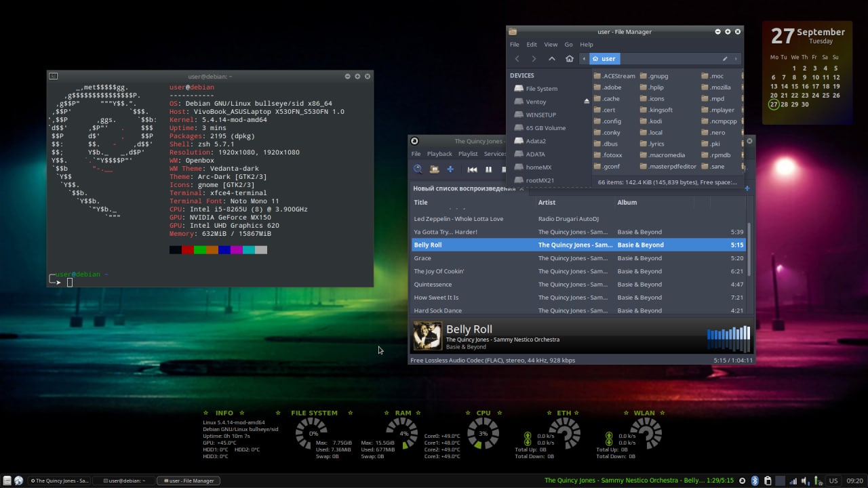Click the 'user' path bar button

604,59
